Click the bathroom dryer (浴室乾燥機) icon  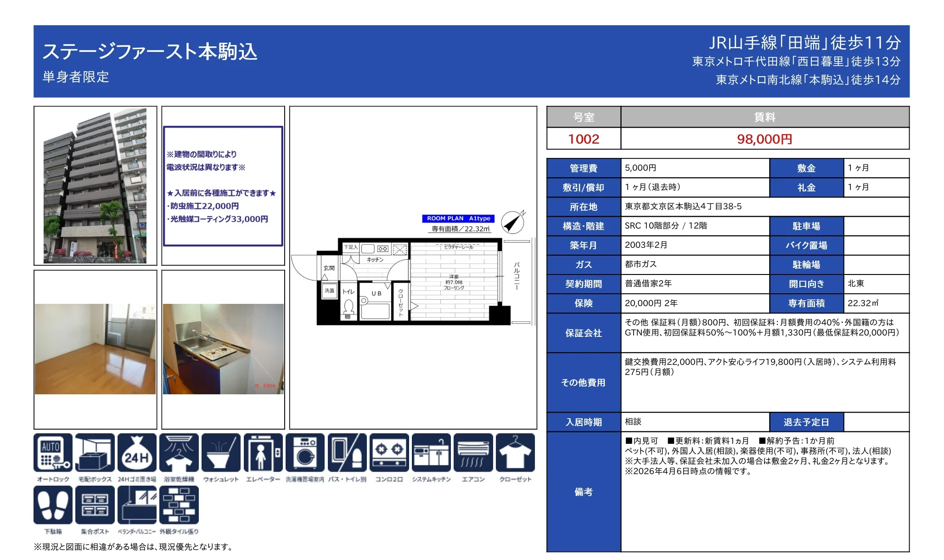tap(179, 453)
